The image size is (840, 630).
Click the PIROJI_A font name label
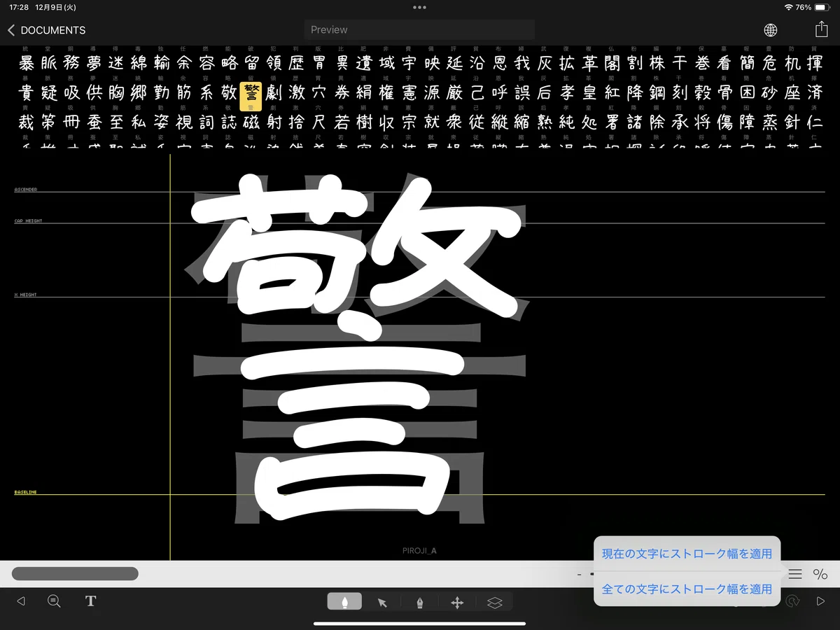(420, 551)
